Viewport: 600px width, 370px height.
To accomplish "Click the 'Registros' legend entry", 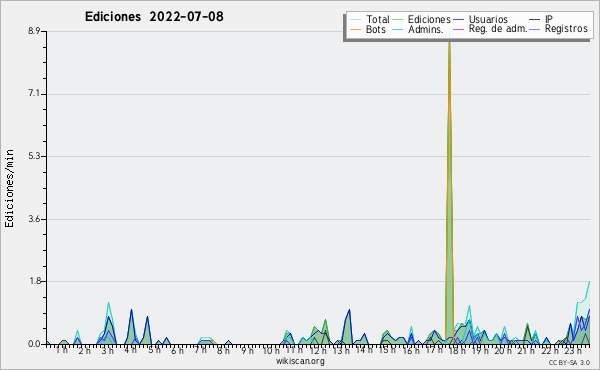I will (x=566, y=29).
